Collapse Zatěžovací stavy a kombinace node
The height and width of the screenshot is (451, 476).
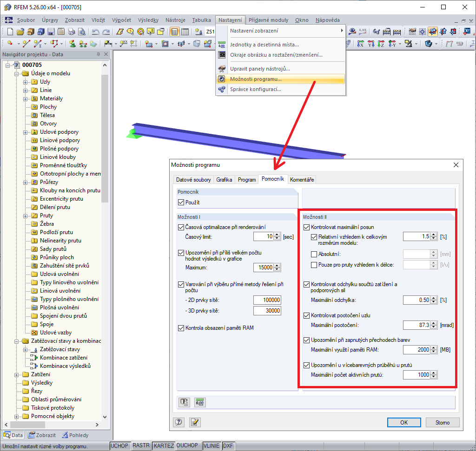[16, 341]
